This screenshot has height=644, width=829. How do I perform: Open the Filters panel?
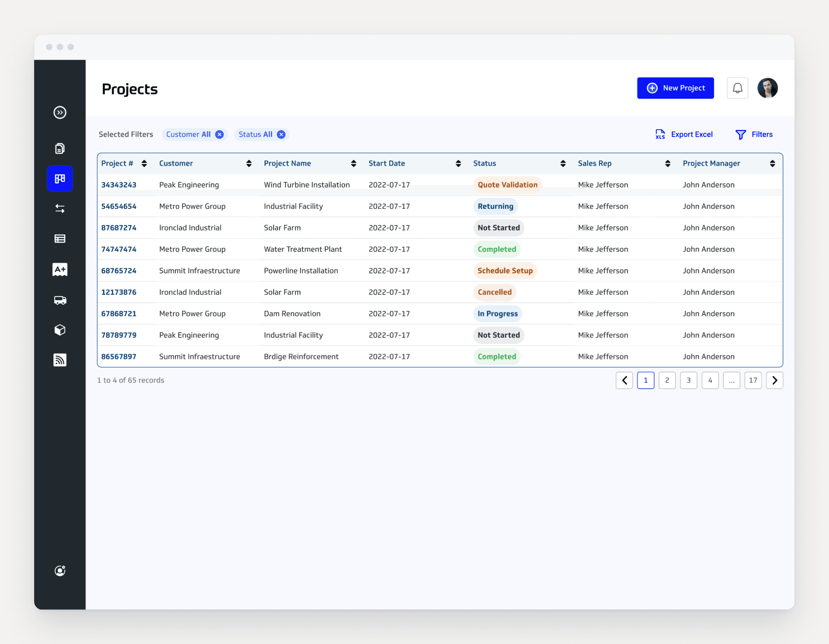pyautogui.click(x=754, y=134)
